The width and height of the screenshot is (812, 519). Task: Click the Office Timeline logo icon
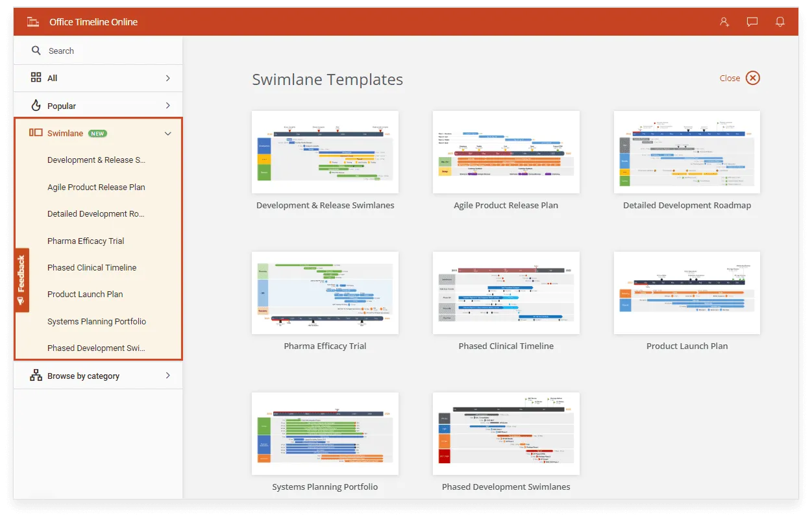pos(33,22)
